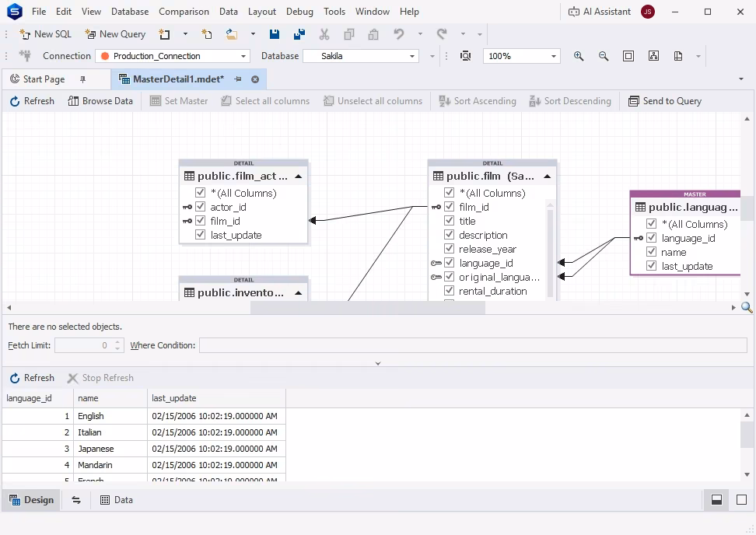Viewport: 756px width, 535px height.
Task: Click the Paste icon in toolbar
Action: click(373, 34)
